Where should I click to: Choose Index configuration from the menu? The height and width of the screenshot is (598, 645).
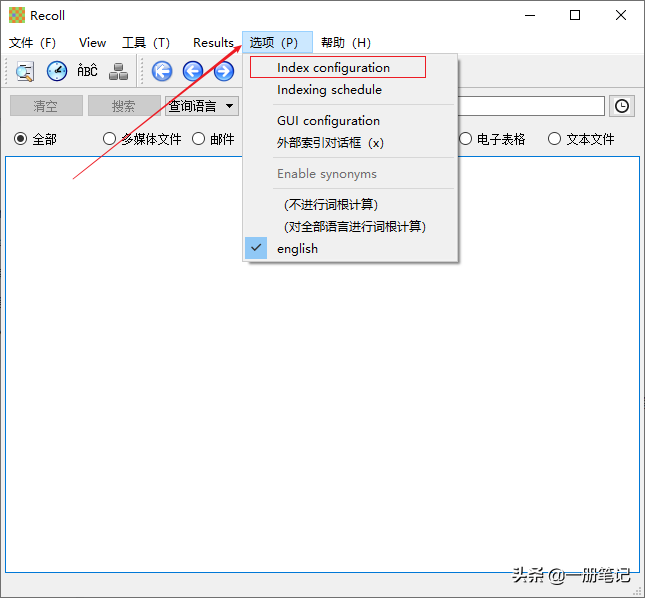click(x=350, y=67)
